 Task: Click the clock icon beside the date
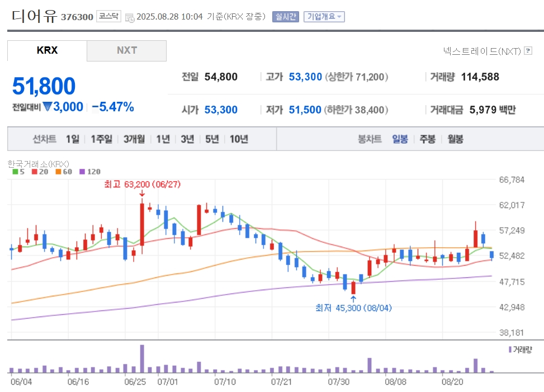tap(129, 18)
